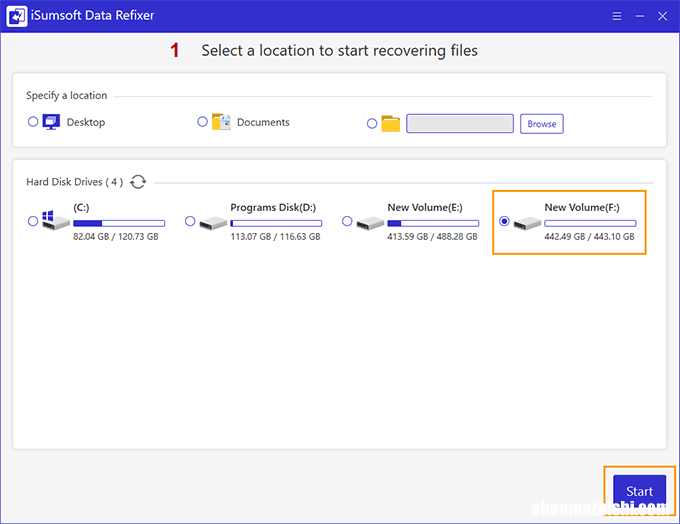This screenshot has width=680, height=524.
Task: Choose the New Volume(E:) radio button
Action: point(347,221)
